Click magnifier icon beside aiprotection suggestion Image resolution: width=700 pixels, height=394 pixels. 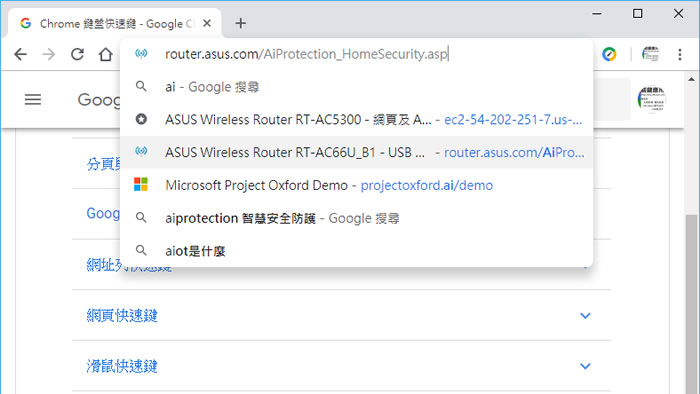[141, 218]
